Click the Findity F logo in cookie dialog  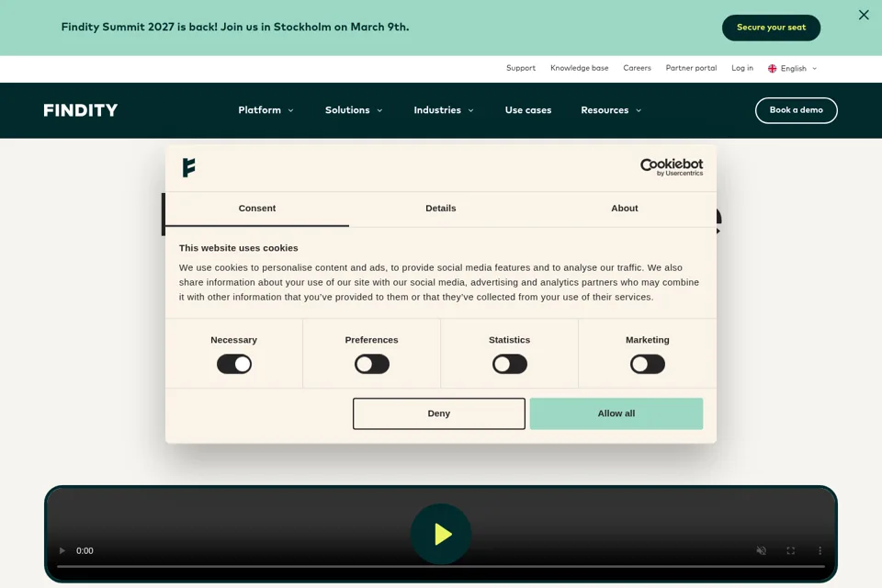click(x=189, y=168)
